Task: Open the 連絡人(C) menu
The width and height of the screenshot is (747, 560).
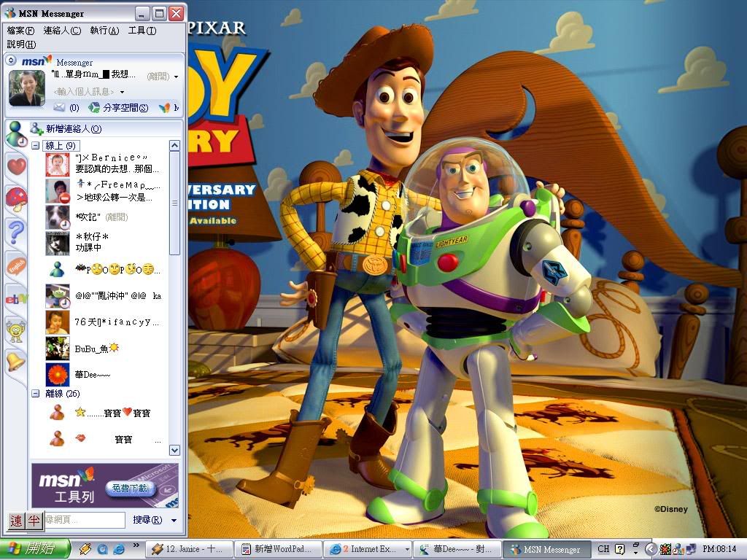Action: tap(62, 31)
